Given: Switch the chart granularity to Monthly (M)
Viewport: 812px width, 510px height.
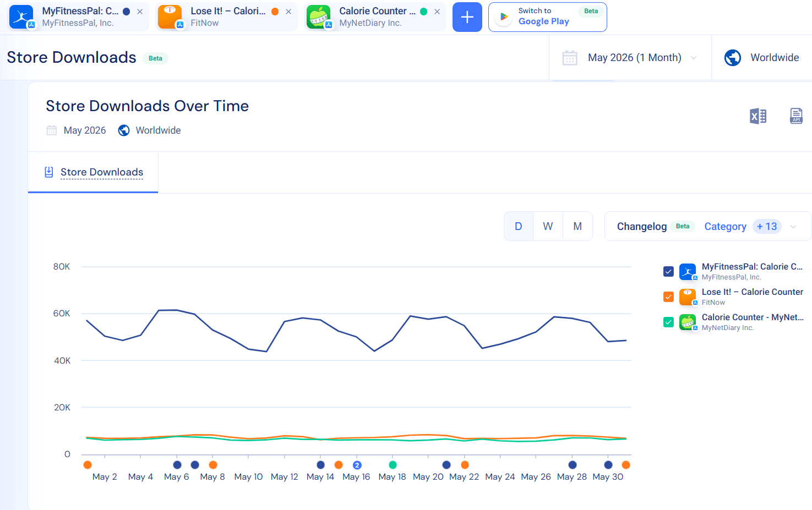Looking at the screenshot, I should [x=577, y=226].
